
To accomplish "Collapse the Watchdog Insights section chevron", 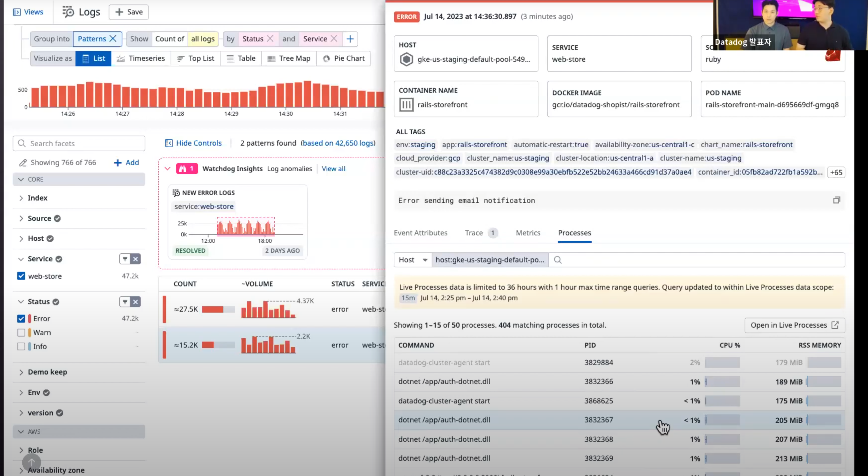I will pyautogui.click(x=167, y=168).
